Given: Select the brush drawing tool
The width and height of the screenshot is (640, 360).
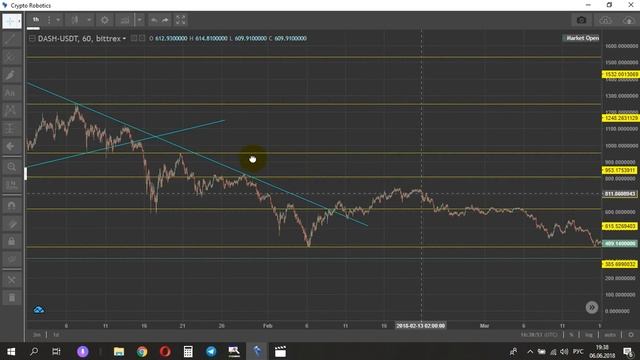Looking at the screenshot, I should point(11,75).
